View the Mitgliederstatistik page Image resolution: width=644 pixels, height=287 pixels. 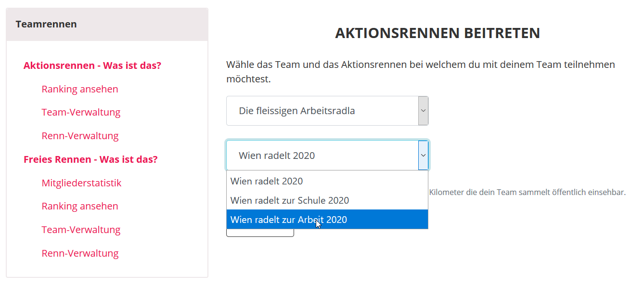pos(81,183)
